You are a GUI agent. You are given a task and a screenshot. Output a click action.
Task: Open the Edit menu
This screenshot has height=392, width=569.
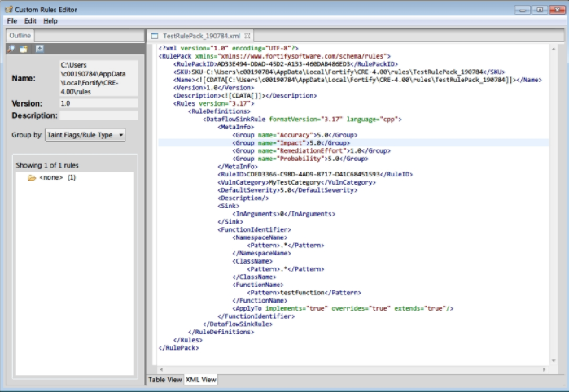pyautogui.click(x=30, y=20)
